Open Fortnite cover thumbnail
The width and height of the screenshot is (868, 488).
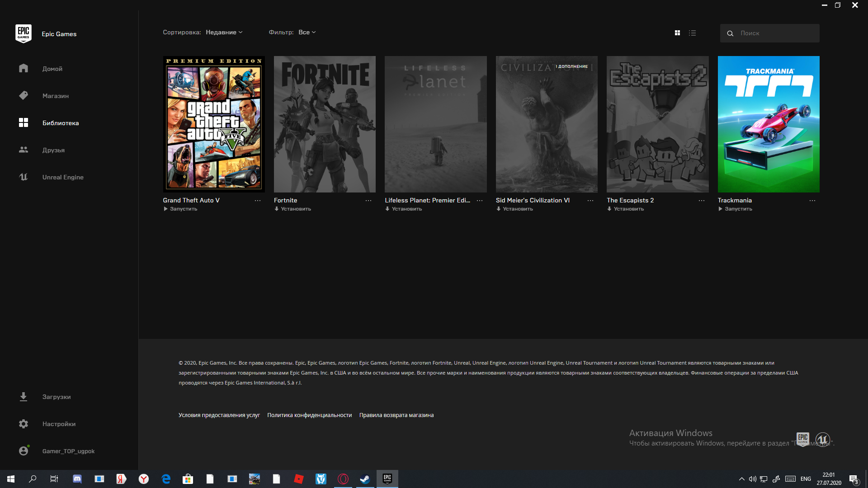click(x=325, y=124)
